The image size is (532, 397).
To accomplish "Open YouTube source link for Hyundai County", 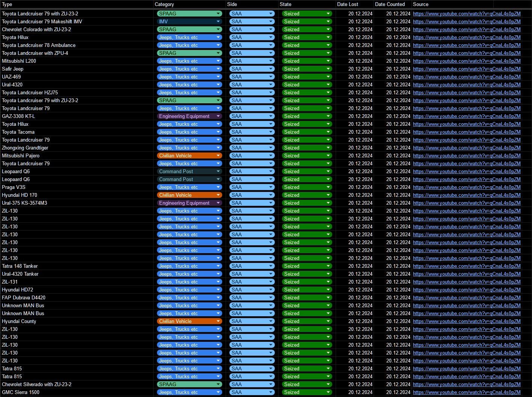I will 467,321.
